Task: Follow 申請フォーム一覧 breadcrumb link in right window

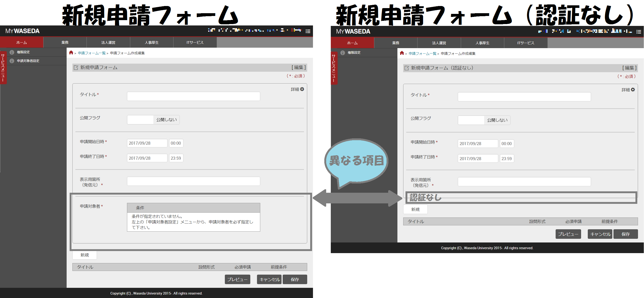Action: pos(422,53)
